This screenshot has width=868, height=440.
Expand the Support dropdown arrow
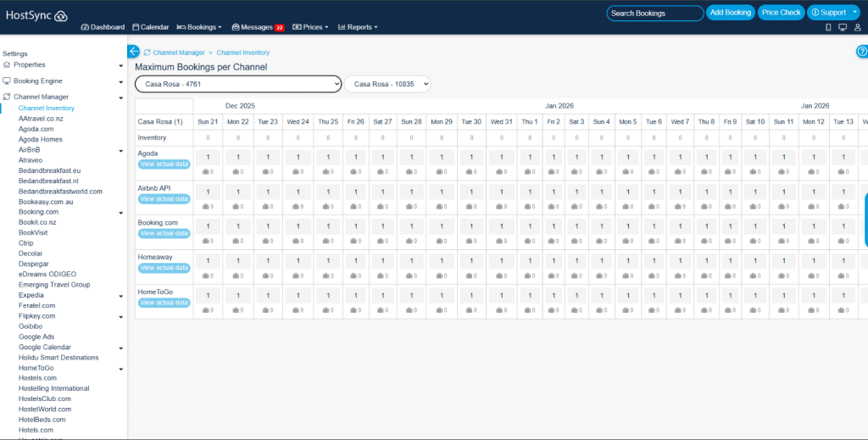(x=854, y=13)
